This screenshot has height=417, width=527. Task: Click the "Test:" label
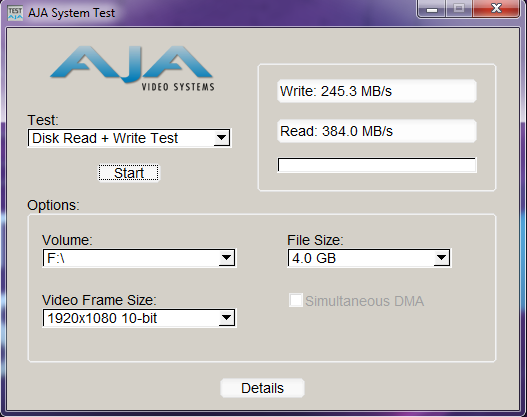point(43,120)
